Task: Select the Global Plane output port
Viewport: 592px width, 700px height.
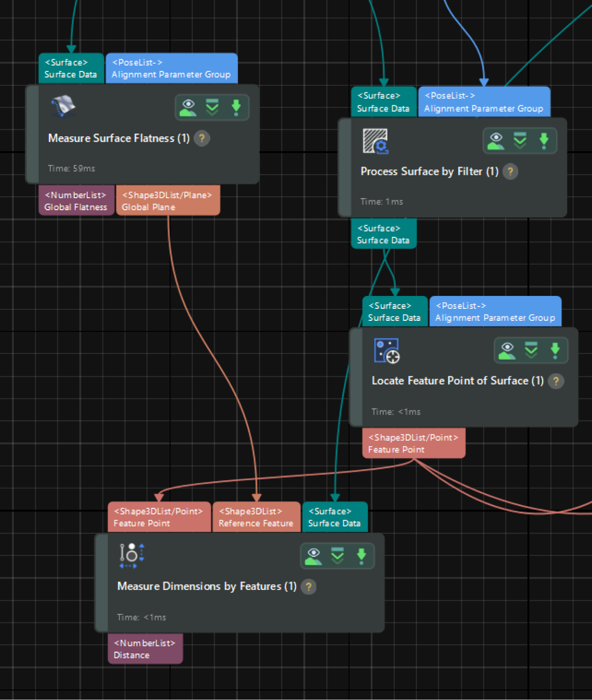Action: coord(168,201)
